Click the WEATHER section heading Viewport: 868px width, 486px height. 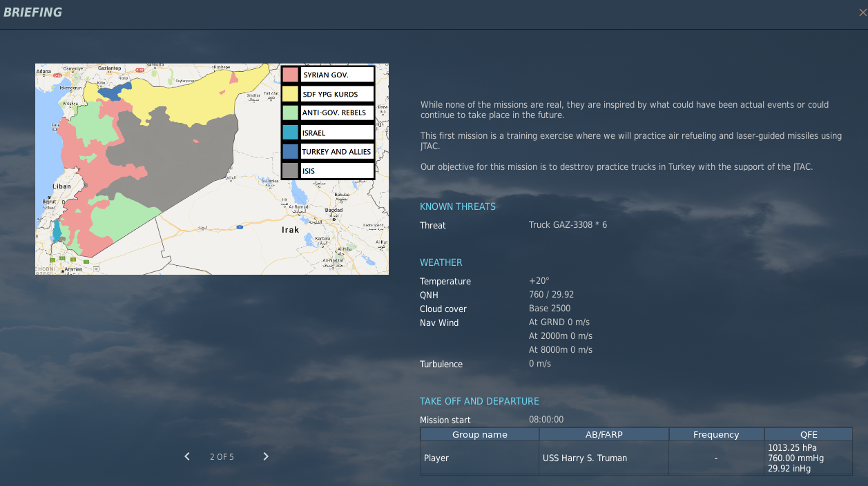(441, 262)
